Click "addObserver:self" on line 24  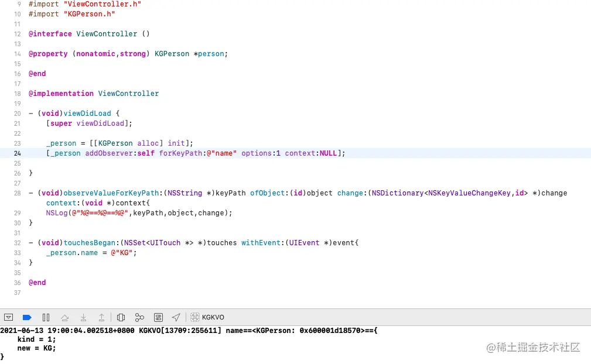click(x=120, y=153)
